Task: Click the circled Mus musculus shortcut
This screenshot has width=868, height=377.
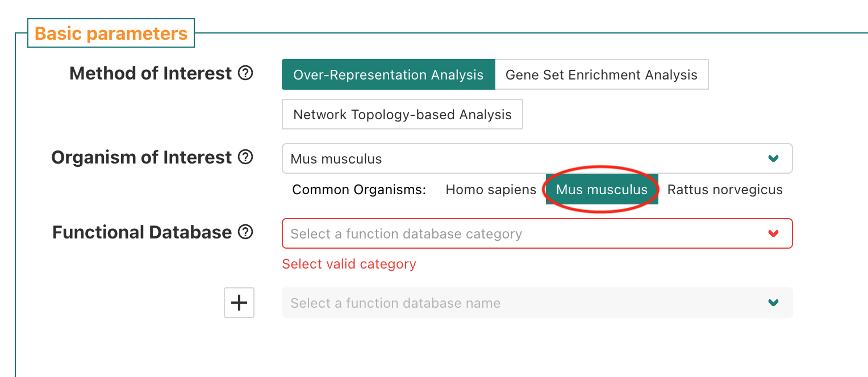Action: pos(600,190)
